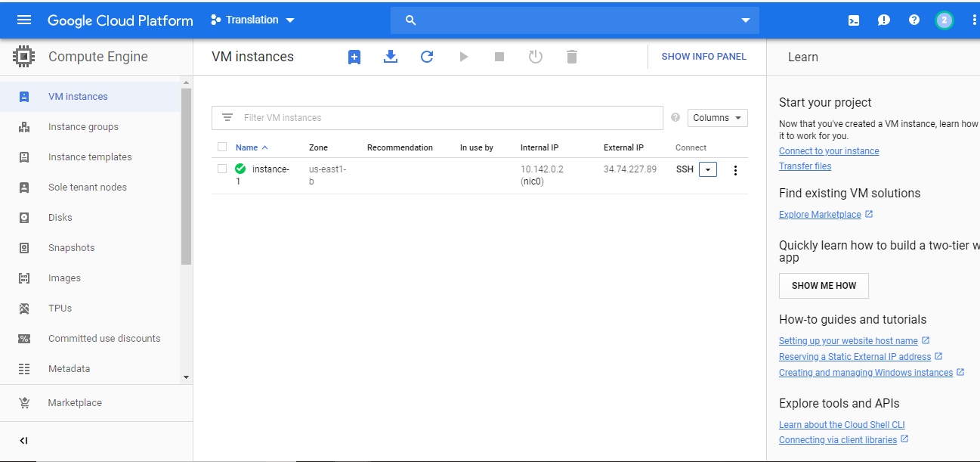Open the instance-1 more actions menu
This screenshot has width=980, height=462.
pos(736,170)
